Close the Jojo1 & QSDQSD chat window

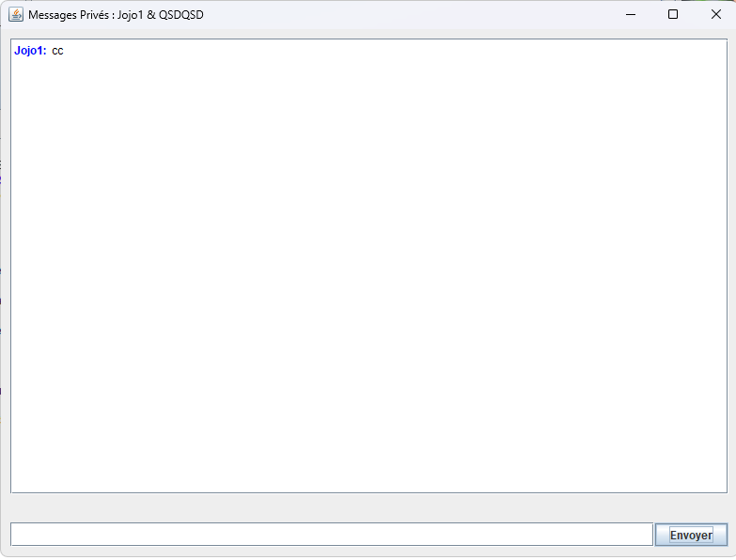click(715, 15)
